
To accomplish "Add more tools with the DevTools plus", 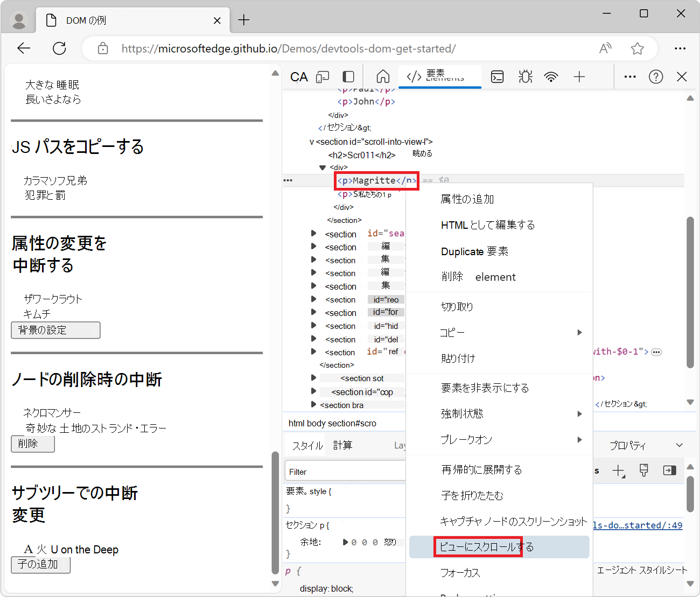I will [x=579, y=77].
